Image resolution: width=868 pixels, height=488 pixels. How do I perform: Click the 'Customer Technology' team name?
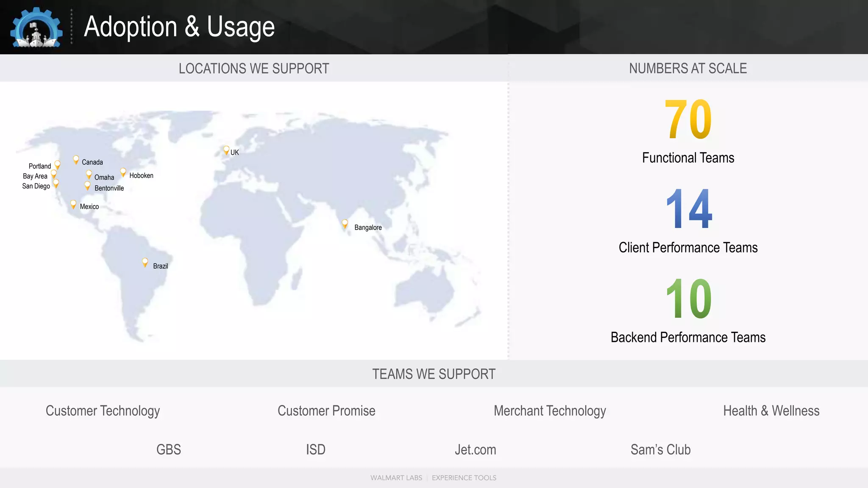tap(103, 411)
